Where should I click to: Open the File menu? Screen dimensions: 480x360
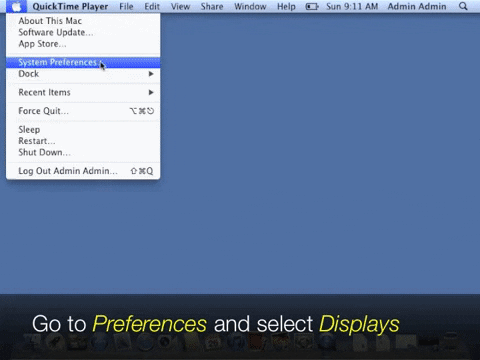coord(126,6)
